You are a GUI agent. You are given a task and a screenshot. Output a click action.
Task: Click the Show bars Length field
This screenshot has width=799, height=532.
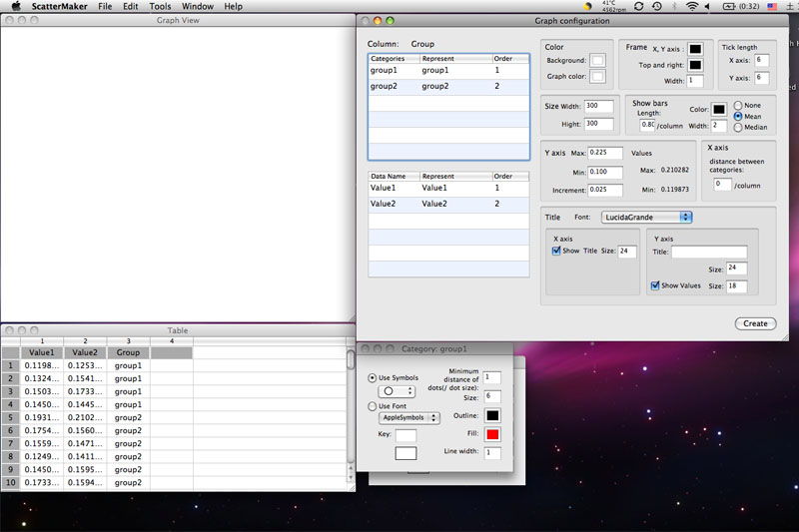click(x=647, y=125)
